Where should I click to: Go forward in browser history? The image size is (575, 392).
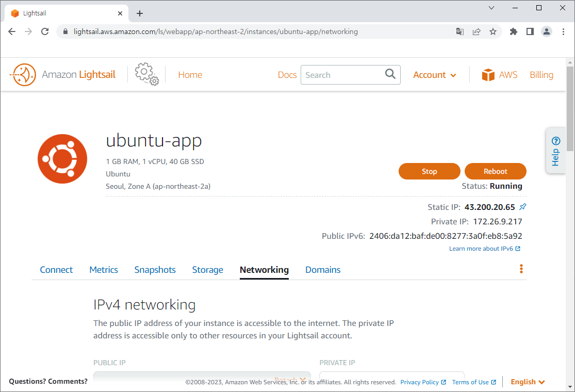coord(28,31)
